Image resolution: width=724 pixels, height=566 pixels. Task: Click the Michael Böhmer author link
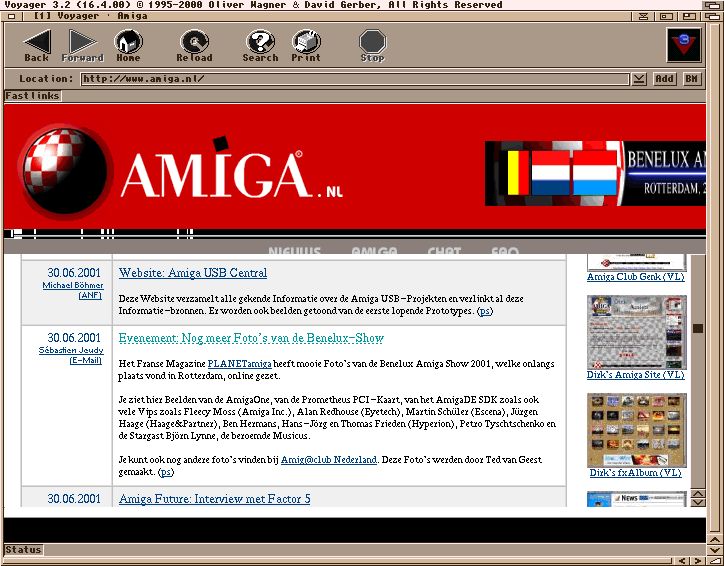(x=73, y=285)
